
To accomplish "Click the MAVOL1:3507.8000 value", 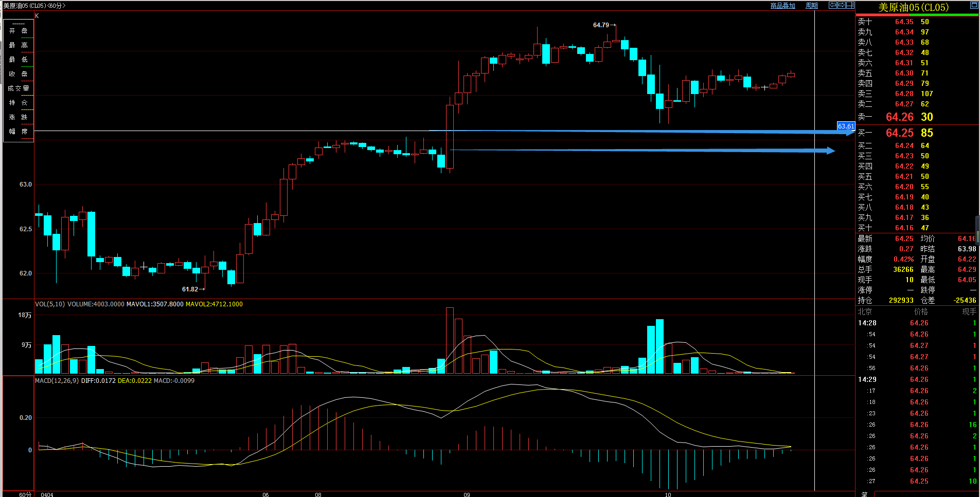I will coord(155,304).
